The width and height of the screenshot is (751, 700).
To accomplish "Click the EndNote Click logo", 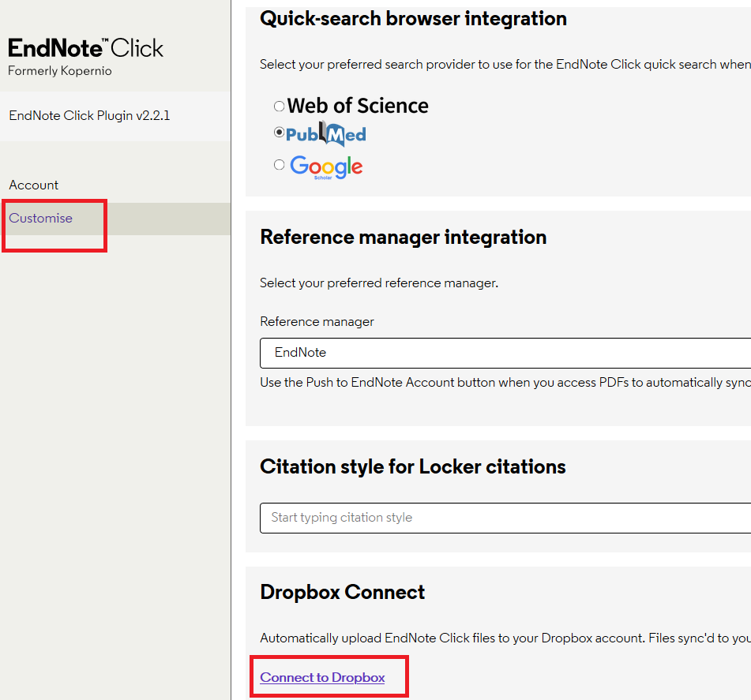I will point(85,48).
